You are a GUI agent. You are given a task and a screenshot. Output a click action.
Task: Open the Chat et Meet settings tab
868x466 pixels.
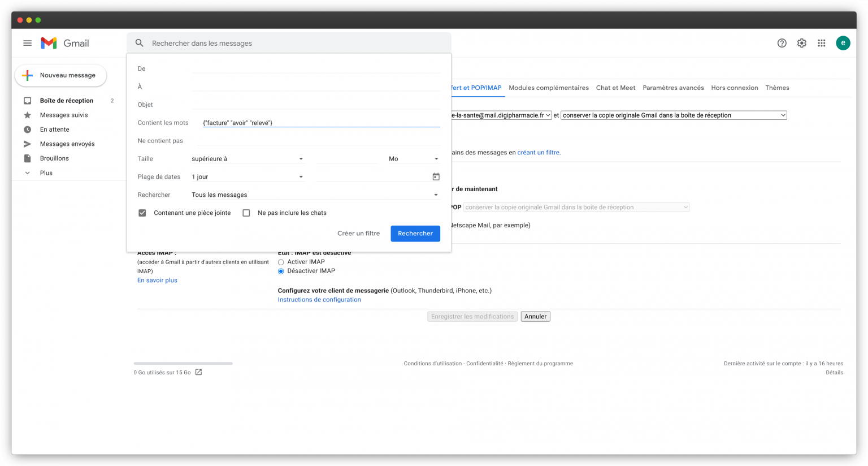[x=615, y=88]
